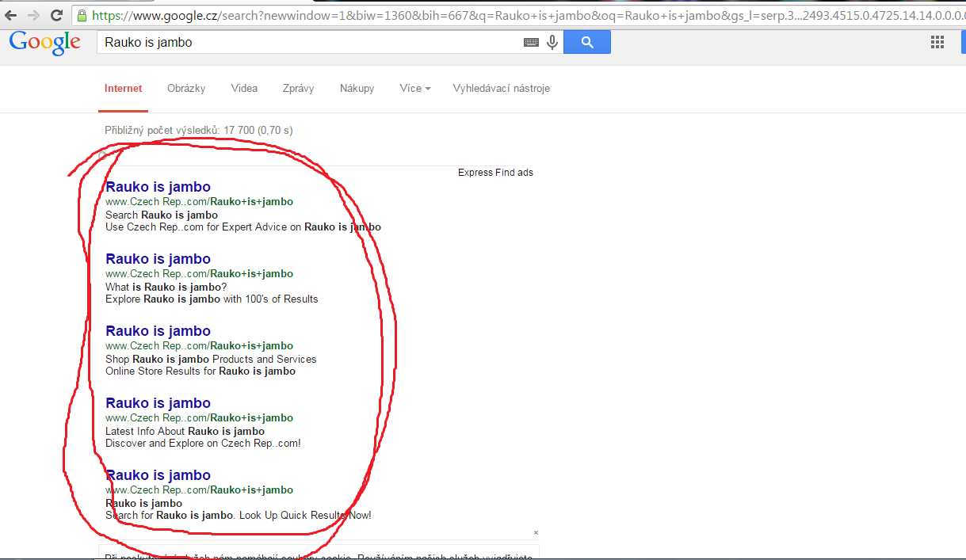Open Vyhledávací nástroje search tools

pos(502,89)
